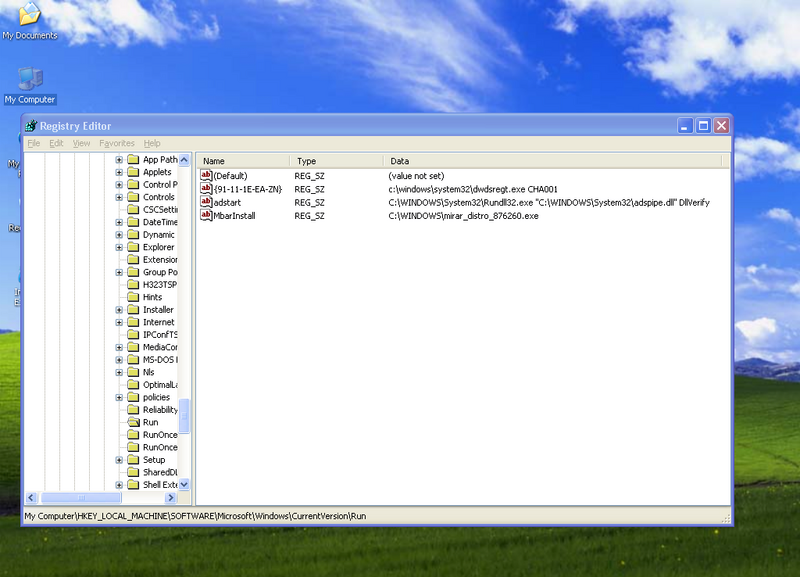This screenshot has width=800, height=577.
Task: Click the folder icon of the MediaCon key
Action: [133, 347]
